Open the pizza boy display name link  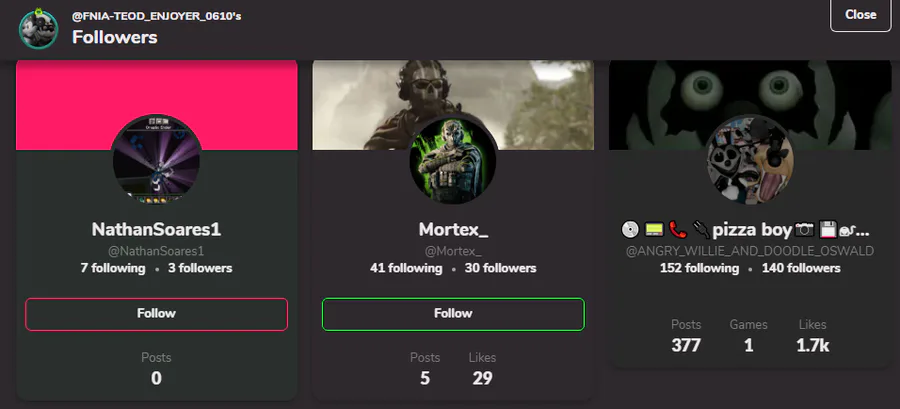746,231
